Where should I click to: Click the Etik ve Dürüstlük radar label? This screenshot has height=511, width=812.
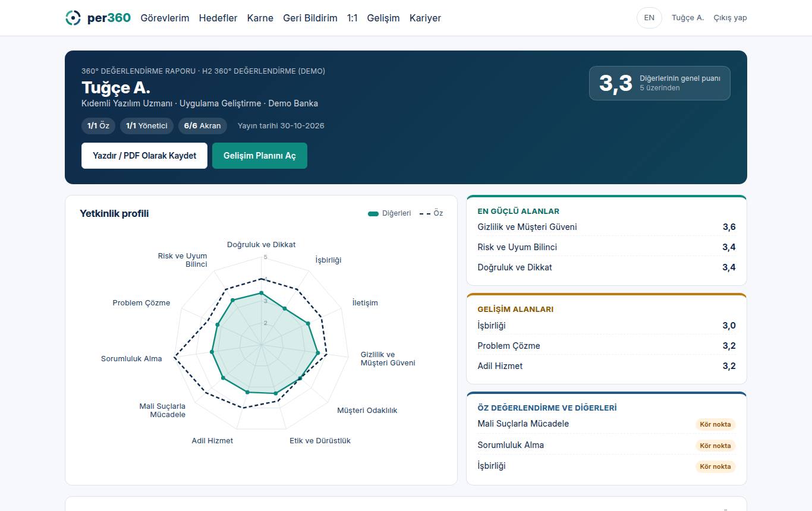coord(320,441)
